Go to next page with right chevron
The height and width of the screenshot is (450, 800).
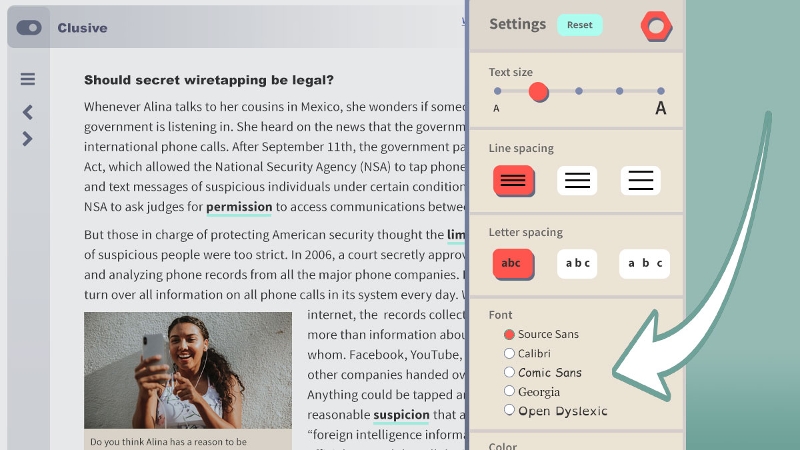[28, 139]
